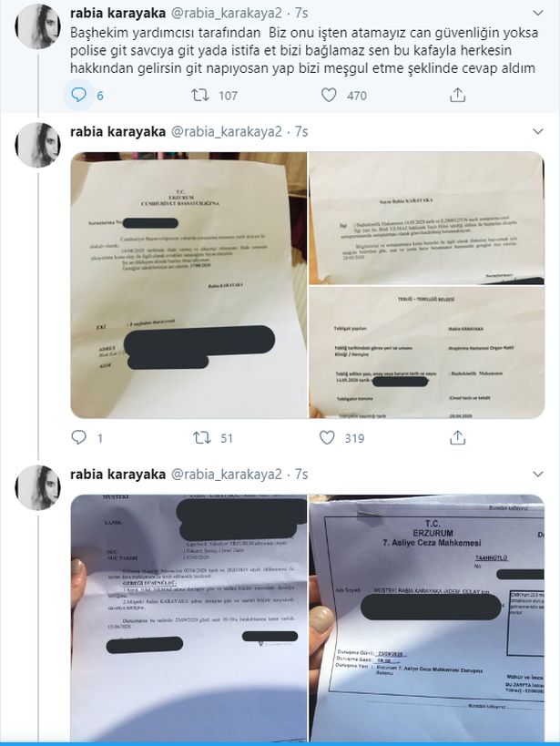The width and height of the screenshot is (560, 746).
Task: View the 7. Asliye Ceza Mahkemesi photo
Action: point(427,618)
